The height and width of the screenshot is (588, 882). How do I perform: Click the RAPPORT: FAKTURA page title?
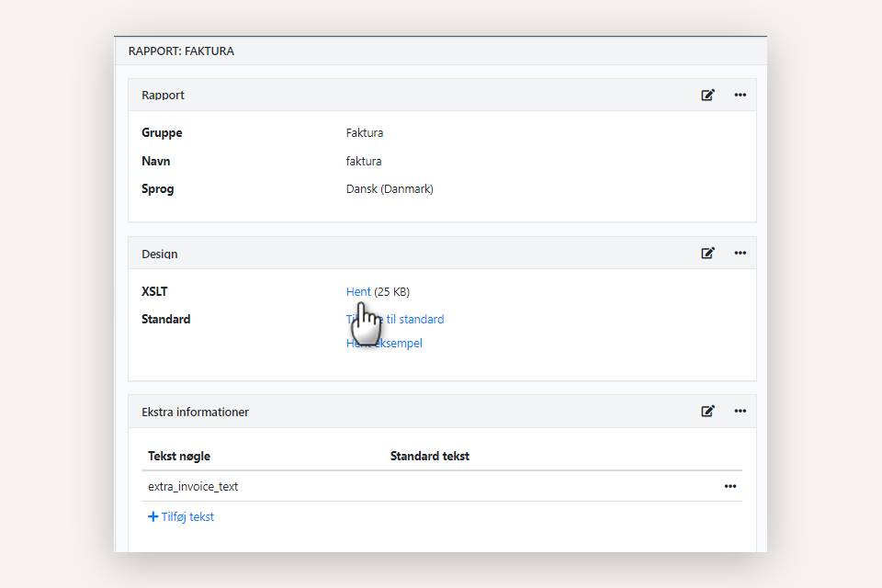[x=181, y=51]
